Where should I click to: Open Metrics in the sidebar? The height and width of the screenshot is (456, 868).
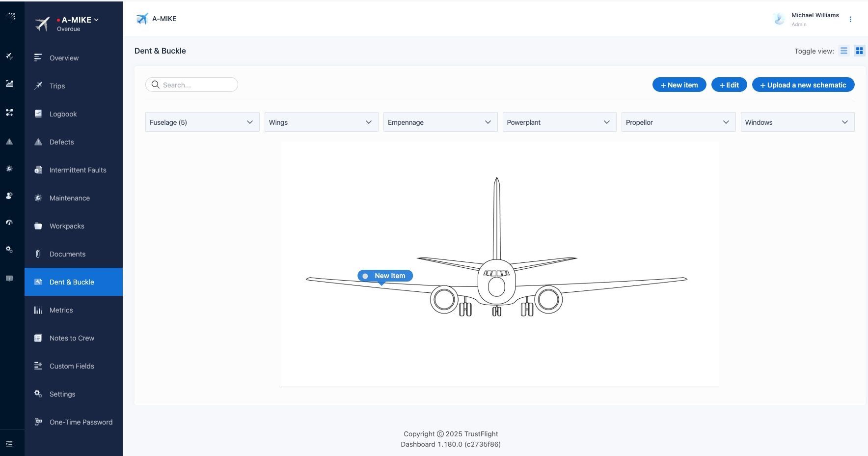(74, 310)
